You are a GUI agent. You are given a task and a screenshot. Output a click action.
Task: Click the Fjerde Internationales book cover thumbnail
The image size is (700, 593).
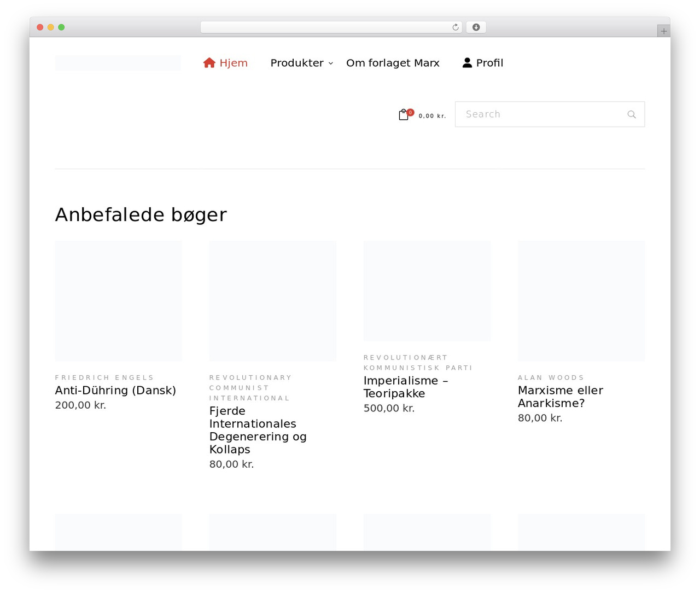point(273,301)
